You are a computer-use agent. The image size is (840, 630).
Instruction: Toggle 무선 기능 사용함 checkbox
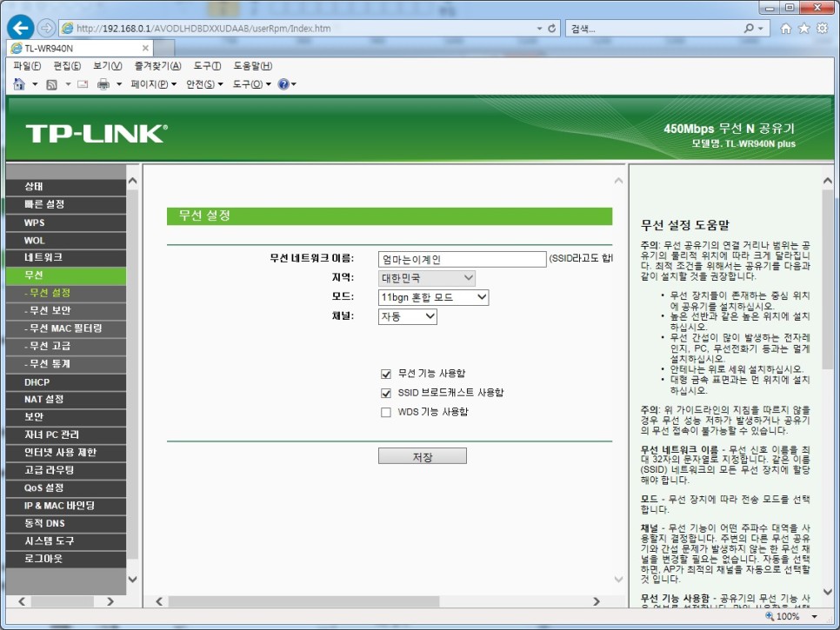pyautogui.click(x=386, y=374)
